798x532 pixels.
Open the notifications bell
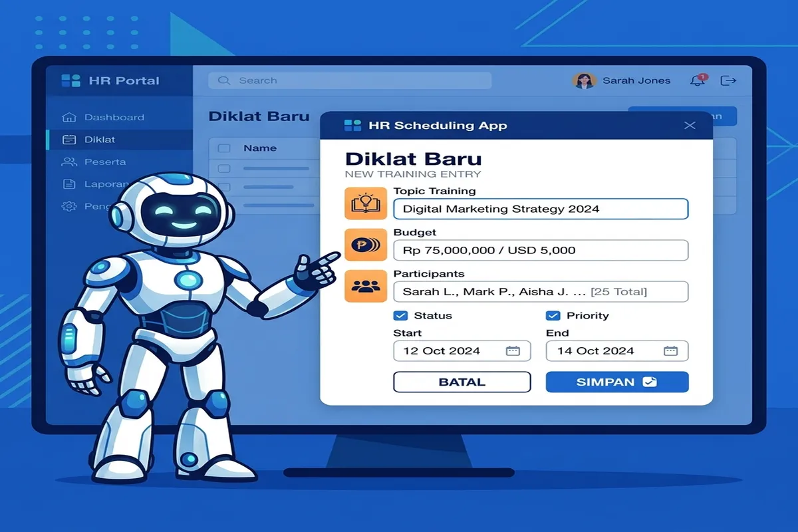point(698,80)
